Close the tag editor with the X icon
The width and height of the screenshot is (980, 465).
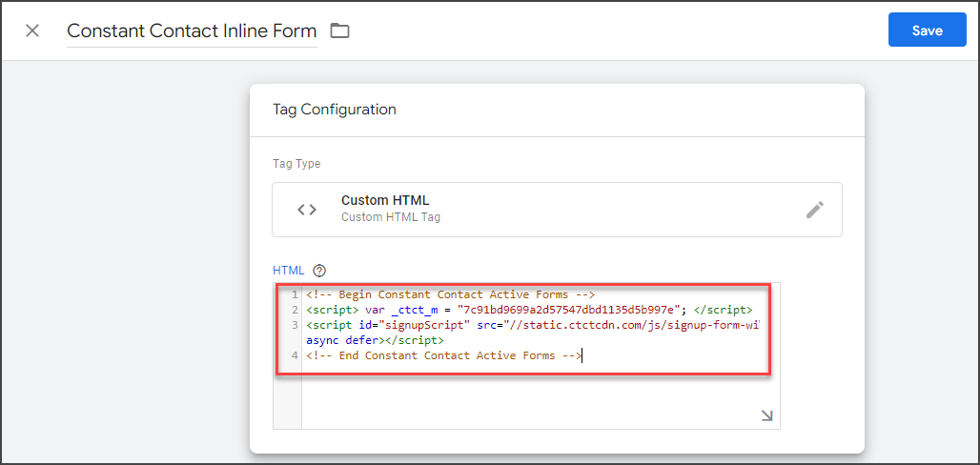32,30
